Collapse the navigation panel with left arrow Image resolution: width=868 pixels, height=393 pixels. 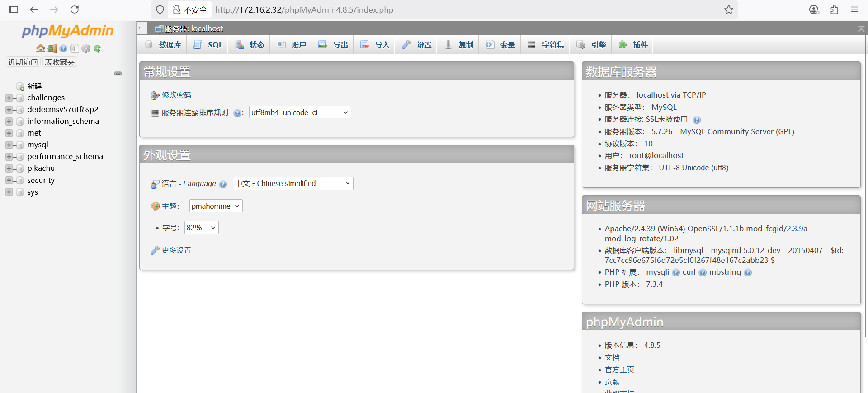click(x=142, y=28)
